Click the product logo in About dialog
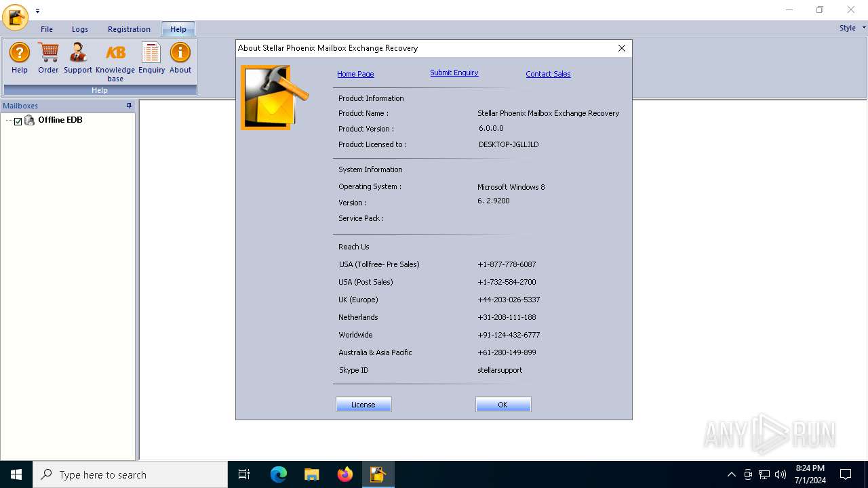 275,98
